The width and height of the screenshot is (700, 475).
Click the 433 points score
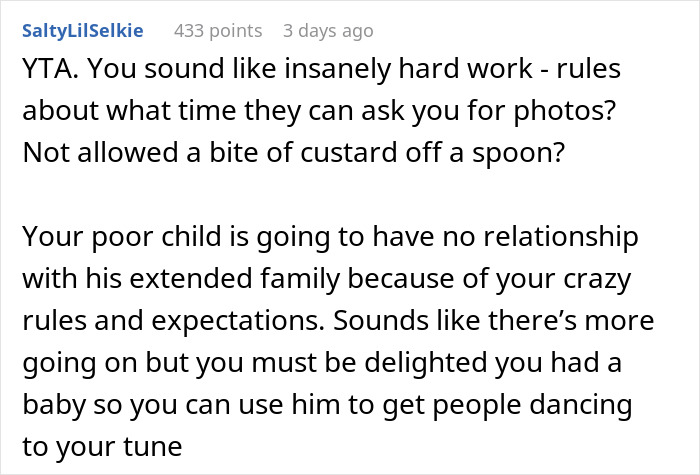click(x=217, y=30)
